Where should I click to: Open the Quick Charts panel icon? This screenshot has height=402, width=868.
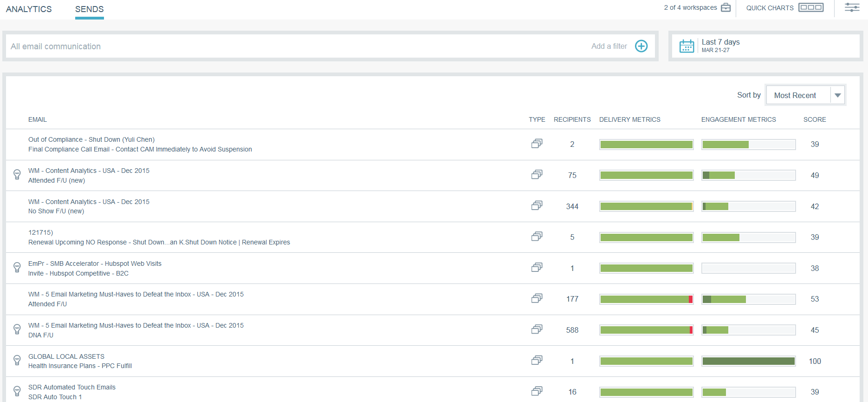tap(810, 7)
